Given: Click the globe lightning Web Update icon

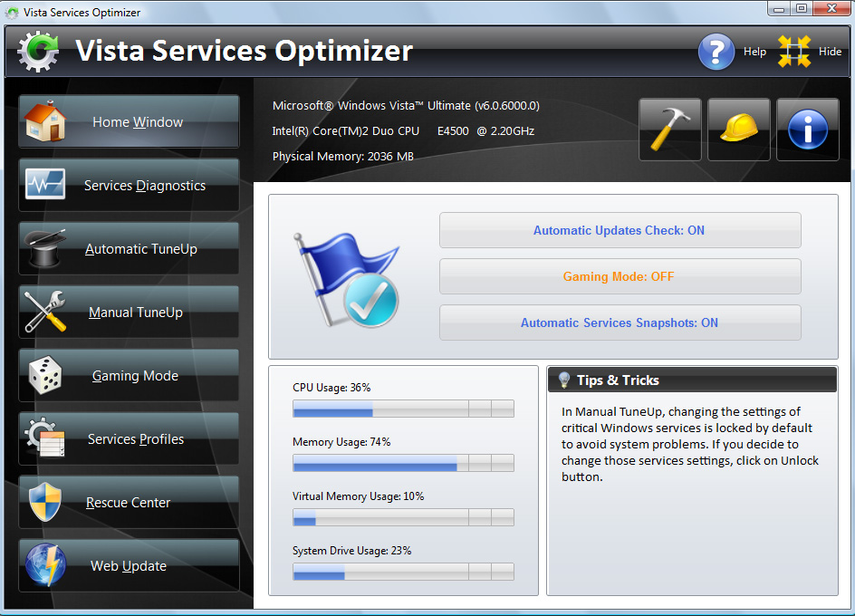Looking at the screenshot, I should pyautogui.click(x=45, y=564).
